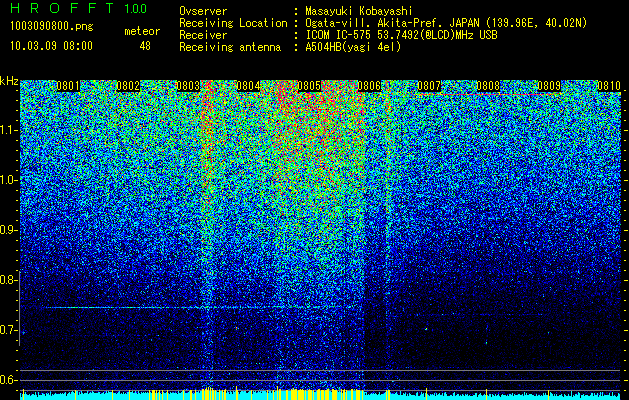This screenshot has height=400, width=629.
Task: Click the 0801 time marker
Action: (x=68, y=86)
